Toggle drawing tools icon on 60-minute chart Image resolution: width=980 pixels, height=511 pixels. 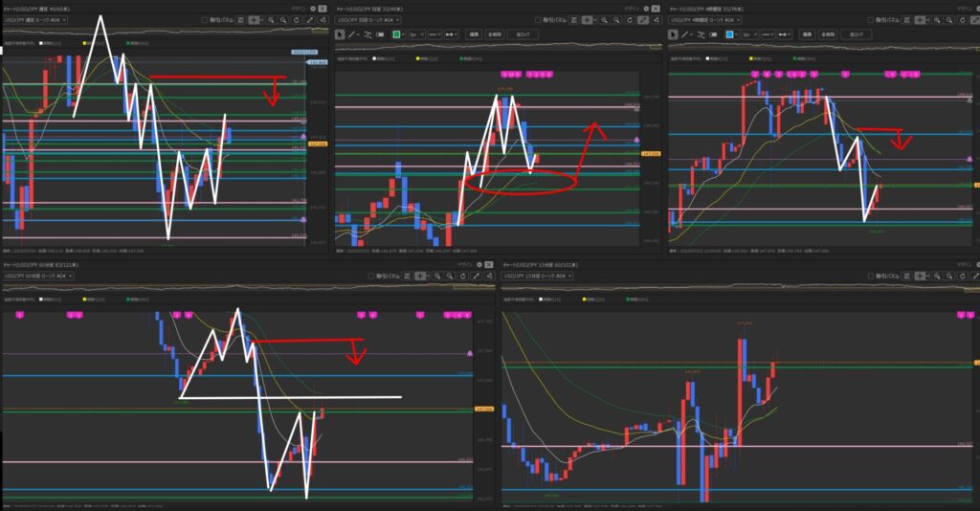(x=477, y=277)
